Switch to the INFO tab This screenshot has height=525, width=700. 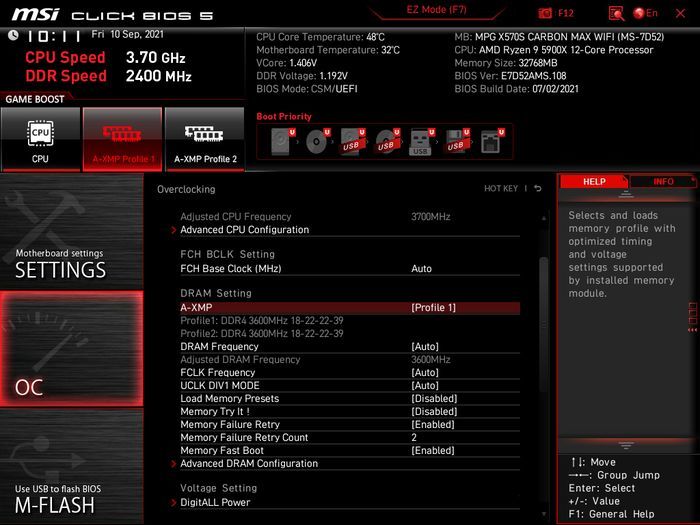click(x=663, y=181)
